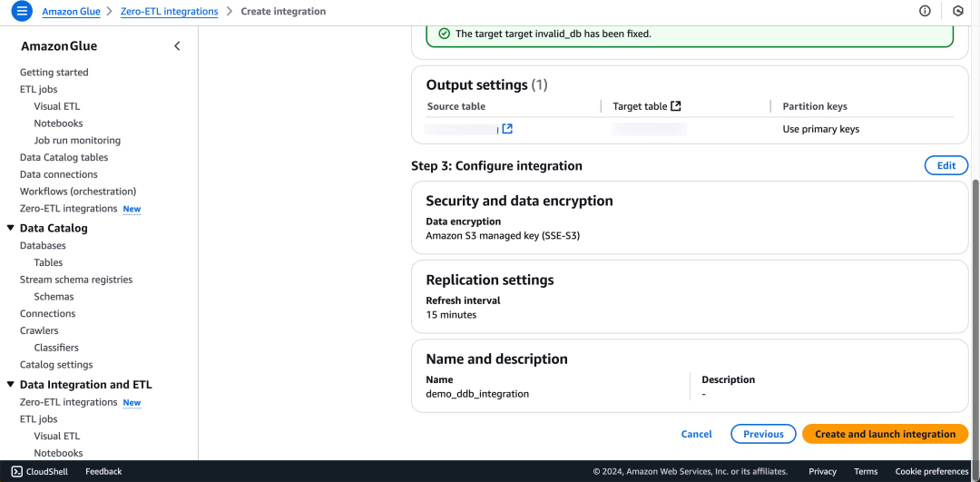Open source table external link icon

(507, 129)
